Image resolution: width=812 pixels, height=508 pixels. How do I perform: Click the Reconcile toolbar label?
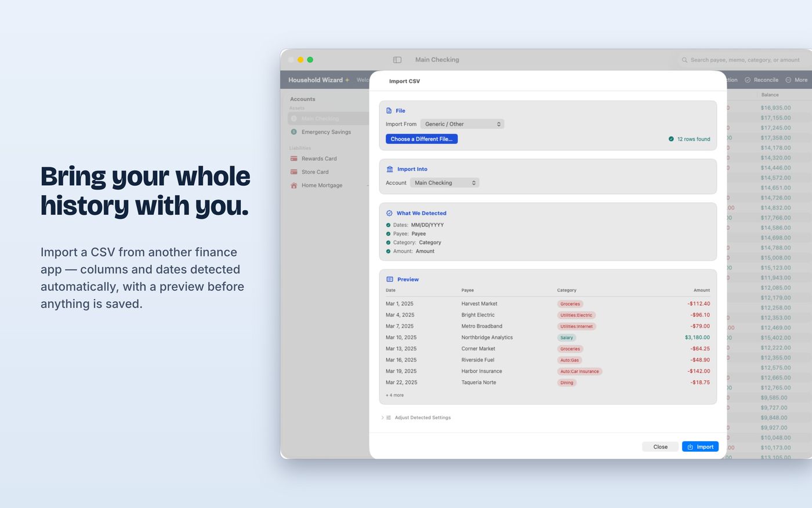point(766,80)
